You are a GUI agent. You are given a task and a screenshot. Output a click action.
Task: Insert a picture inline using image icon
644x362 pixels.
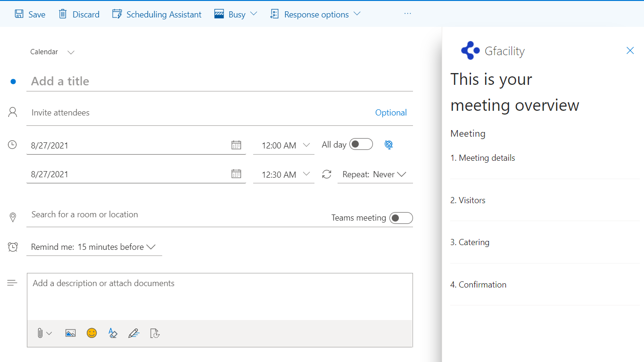click(70, 333)
